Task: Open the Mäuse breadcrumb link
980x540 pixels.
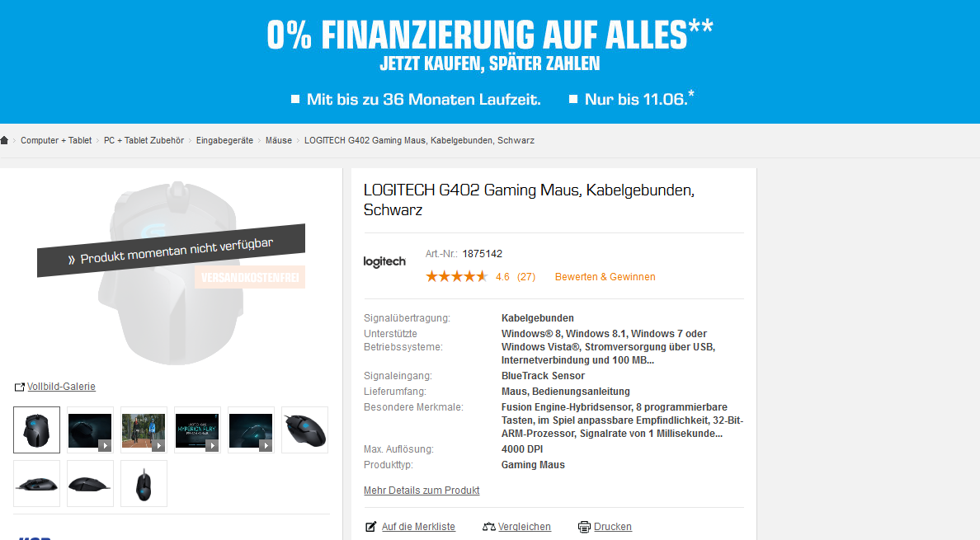Action: 279,140
